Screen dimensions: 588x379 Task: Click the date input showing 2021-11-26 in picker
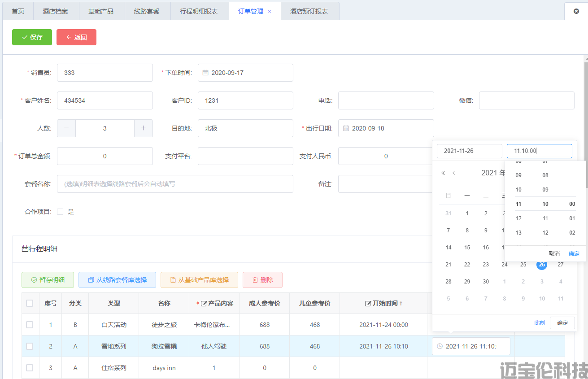point(470,151)
